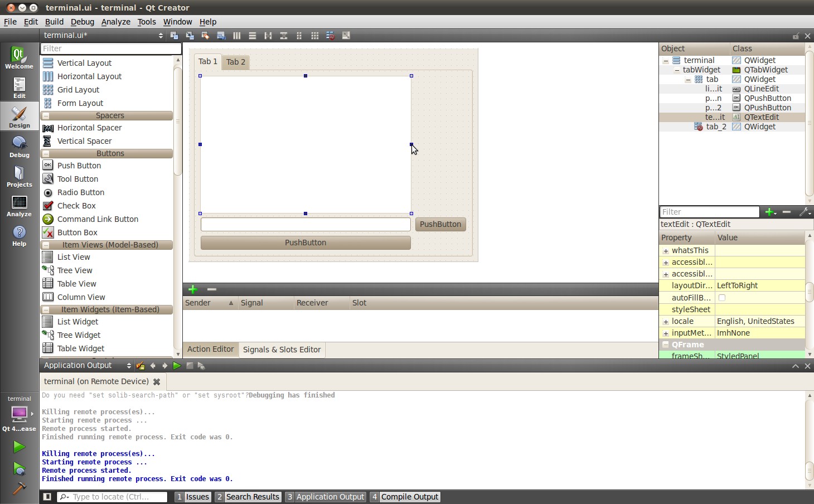Expand the inputMethodHints property row

(666, 333)
